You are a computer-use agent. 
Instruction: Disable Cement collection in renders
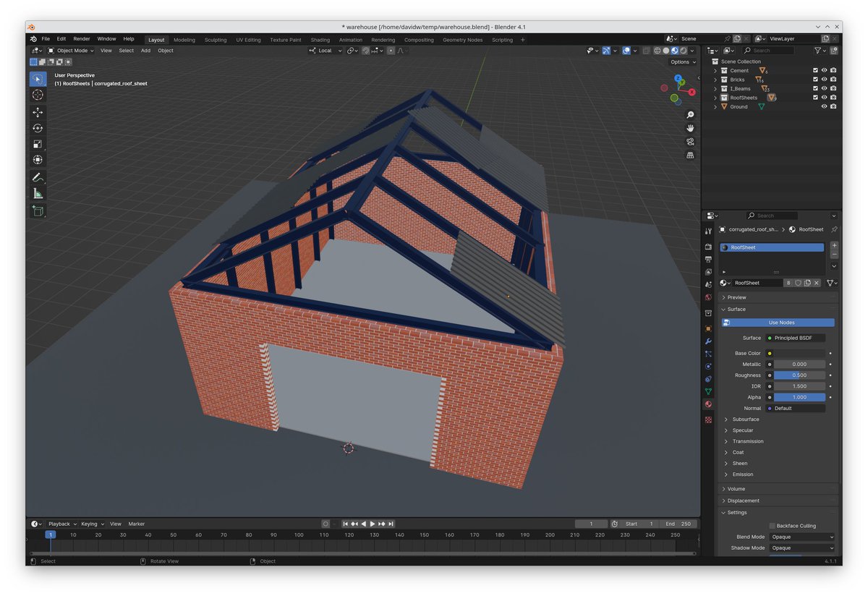pos(833,71)
